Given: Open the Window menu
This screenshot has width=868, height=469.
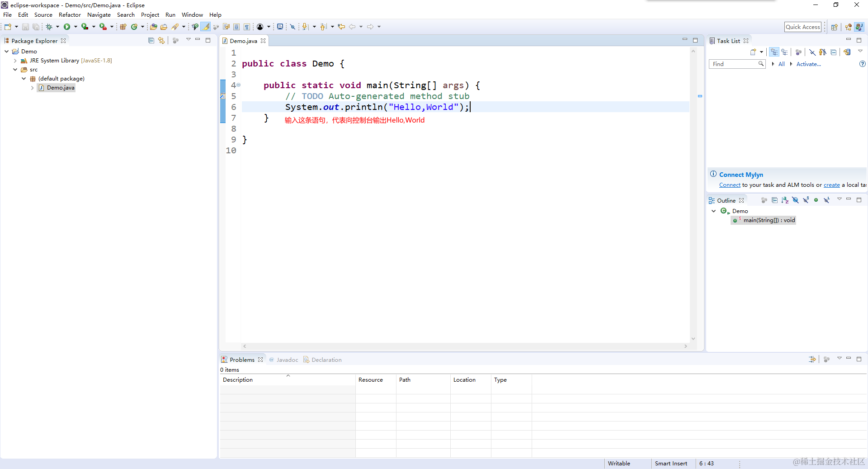Looking at the screenshot, I should click(x=192, y=15).
